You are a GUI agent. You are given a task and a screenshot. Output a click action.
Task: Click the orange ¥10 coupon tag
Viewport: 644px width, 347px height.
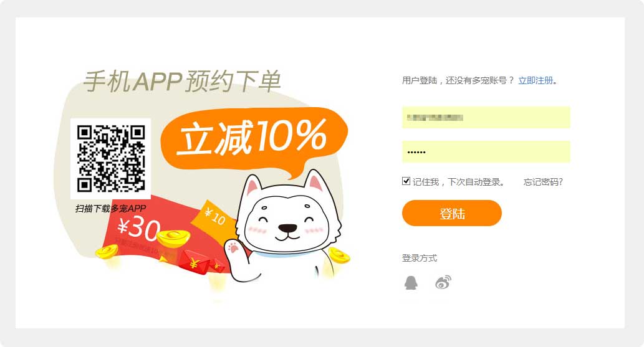pos(214,219)
